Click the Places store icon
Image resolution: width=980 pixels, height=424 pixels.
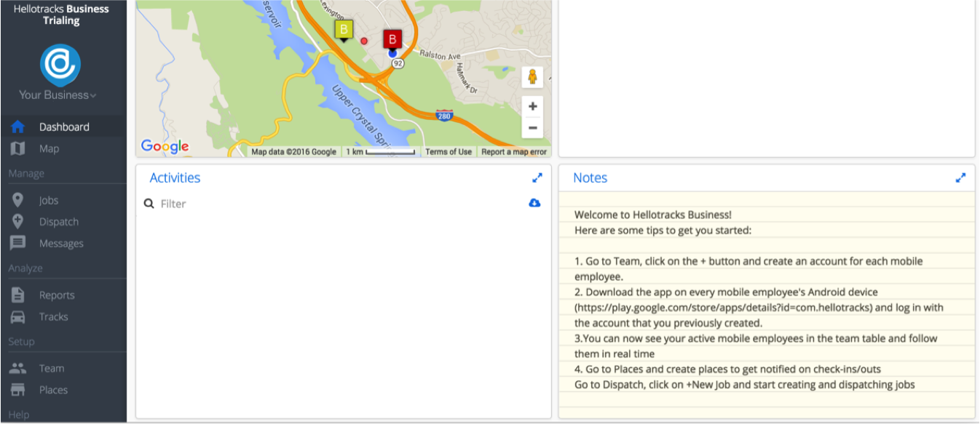tap(18, 390)
